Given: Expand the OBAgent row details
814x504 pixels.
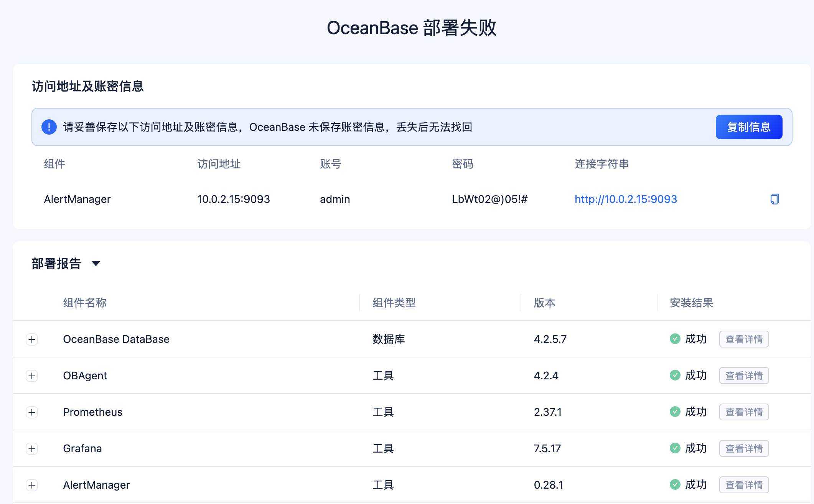Looking at the screenshot, I should (32, 376).
